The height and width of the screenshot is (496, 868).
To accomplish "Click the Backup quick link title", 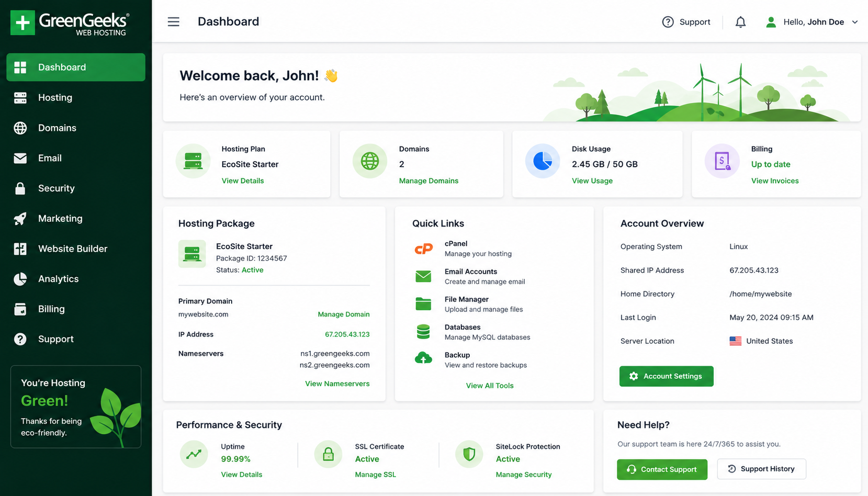I will 457,355.
